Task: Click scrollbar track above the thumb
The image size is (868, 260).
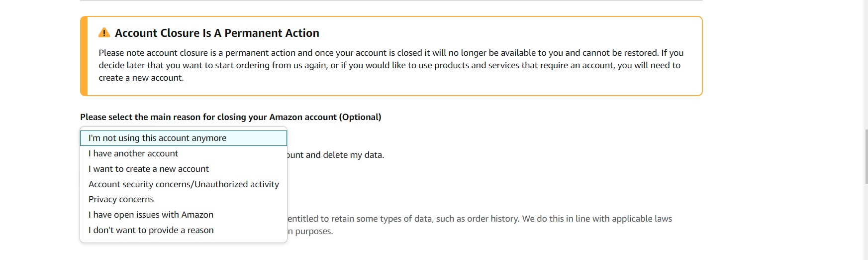Action: point(866,65)
